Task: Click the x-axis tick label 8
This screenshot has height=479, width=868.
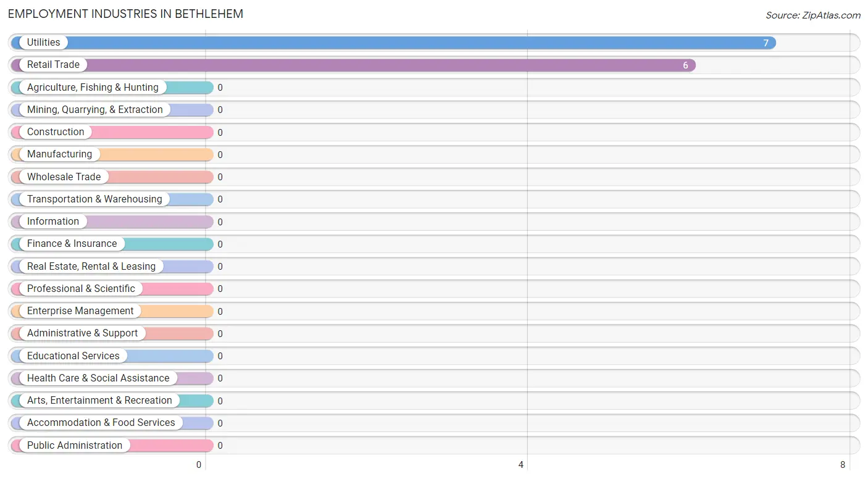Action: point(843,465)
